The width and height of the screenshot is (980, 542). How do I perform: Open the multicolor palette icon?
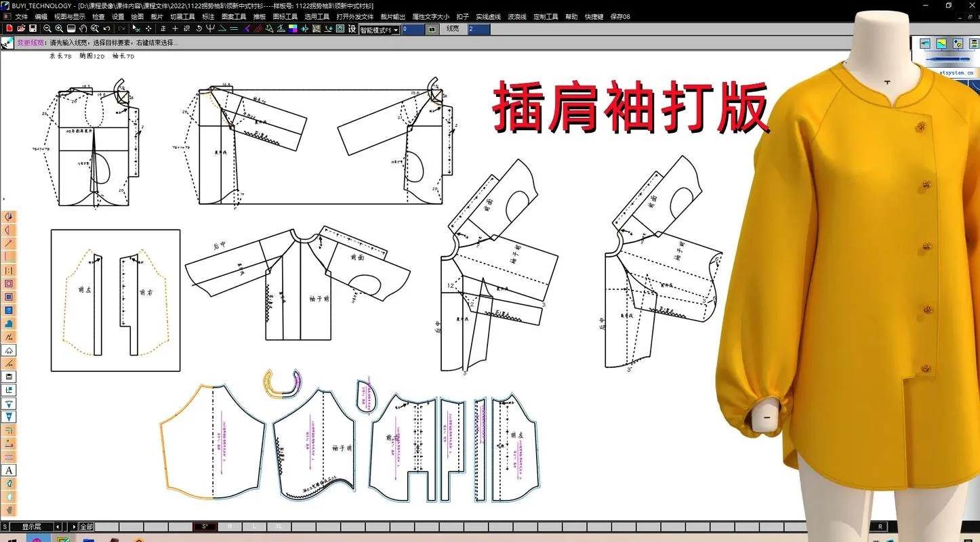[293, 28]
